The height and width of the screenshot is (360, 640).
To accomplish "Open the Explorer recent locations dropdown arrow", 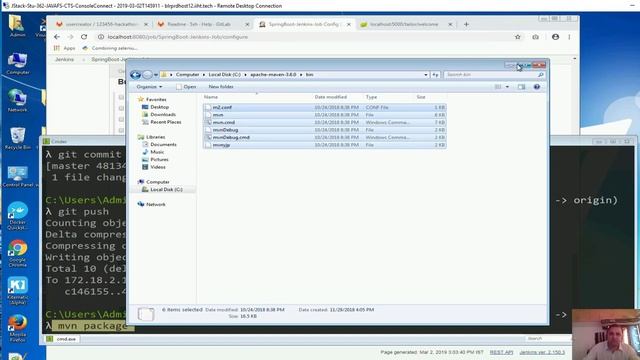I will click(156, 75).
